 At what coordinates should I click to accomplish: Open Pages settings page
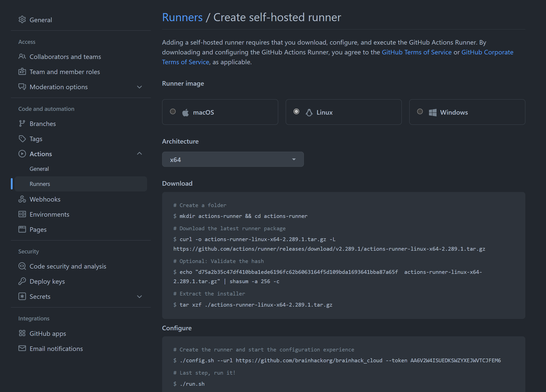pos(38,230)
